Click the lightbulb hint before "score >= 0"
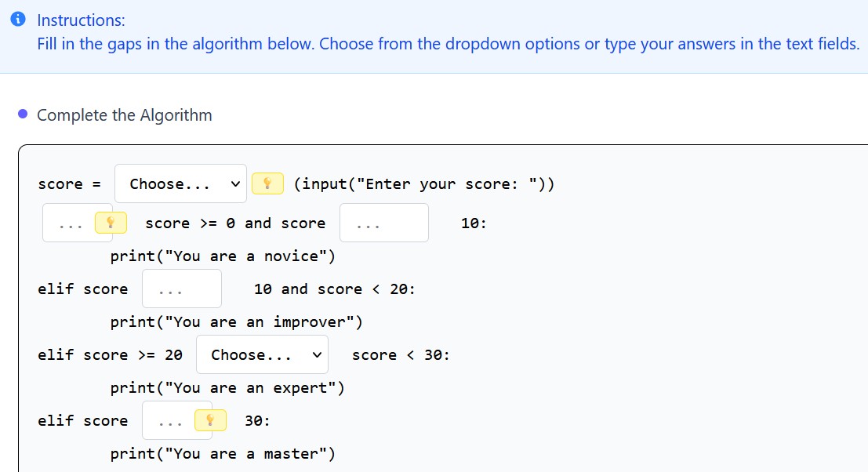 [x=111, y=223]
